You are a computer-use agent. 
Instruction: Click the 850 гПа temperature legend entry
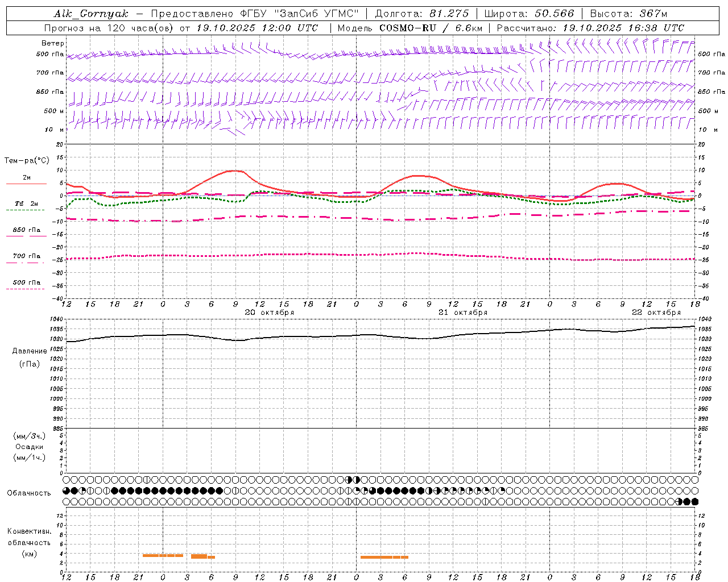pyautogui.click(x=26, y=231)
